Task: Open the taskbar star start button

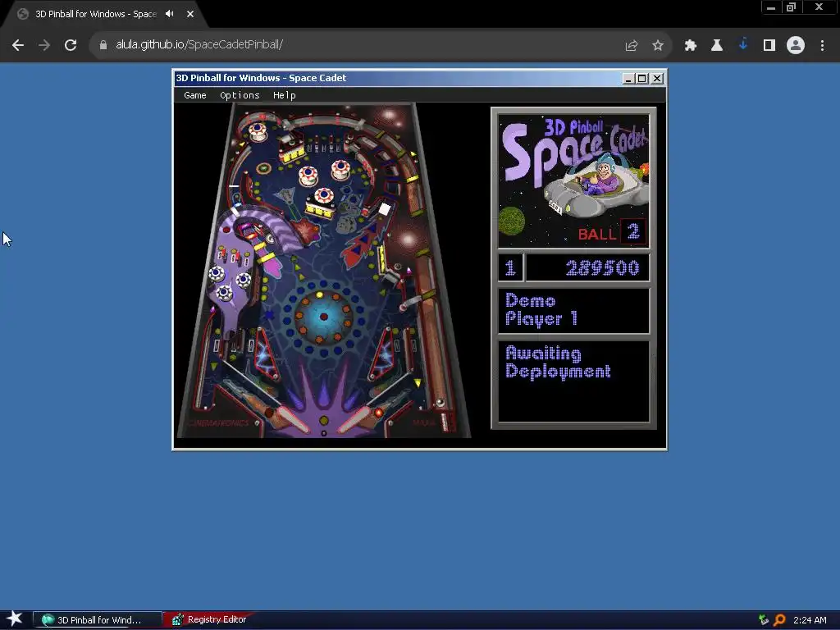Action: click(15, 619)
